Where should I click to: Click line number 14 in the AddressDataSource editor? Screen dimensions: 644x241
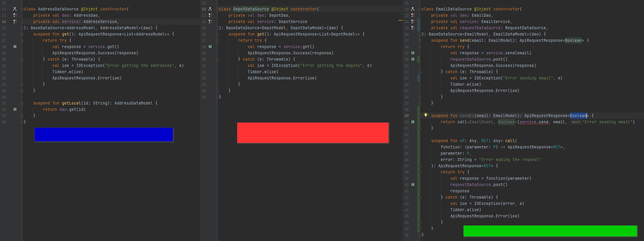coord(4,22)
